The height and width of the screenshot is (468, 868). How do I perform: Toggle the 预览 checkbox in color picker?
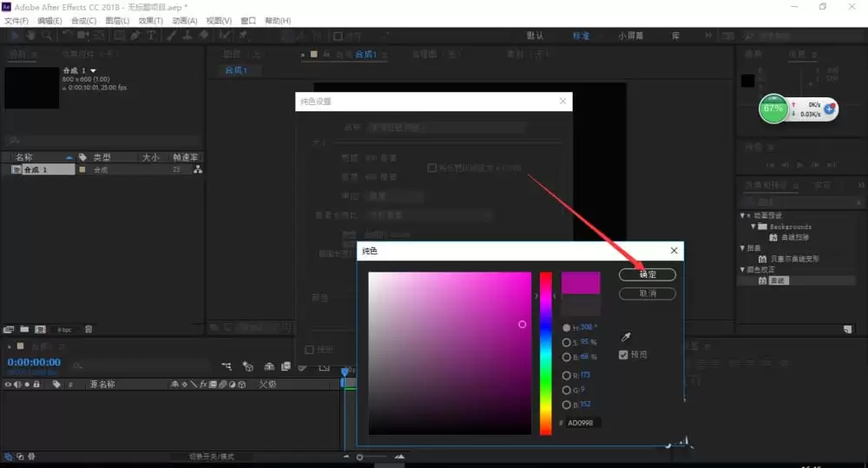pyautogui.click(x=623, y=354)
